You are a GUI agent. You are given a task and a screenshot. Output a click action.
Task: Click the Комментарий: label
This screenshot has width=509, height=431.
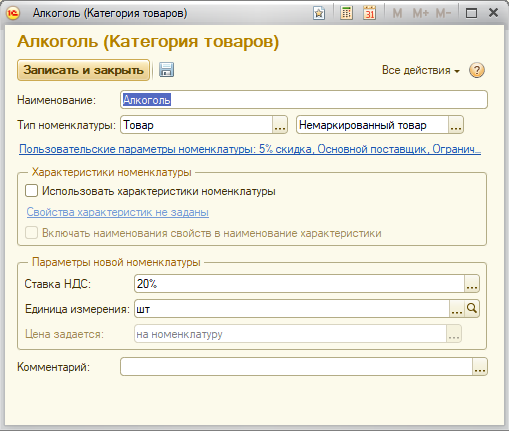click(53, 367)
